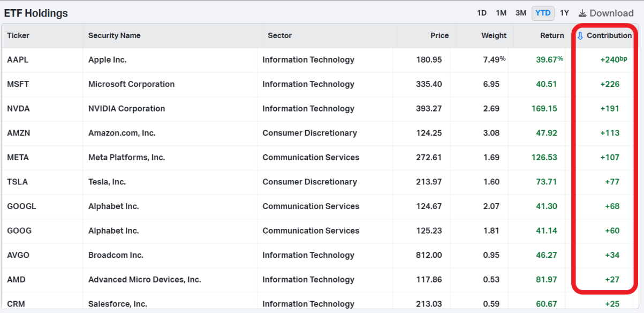Sort by the Return column header
644x313 pixels.
point(552,35)
